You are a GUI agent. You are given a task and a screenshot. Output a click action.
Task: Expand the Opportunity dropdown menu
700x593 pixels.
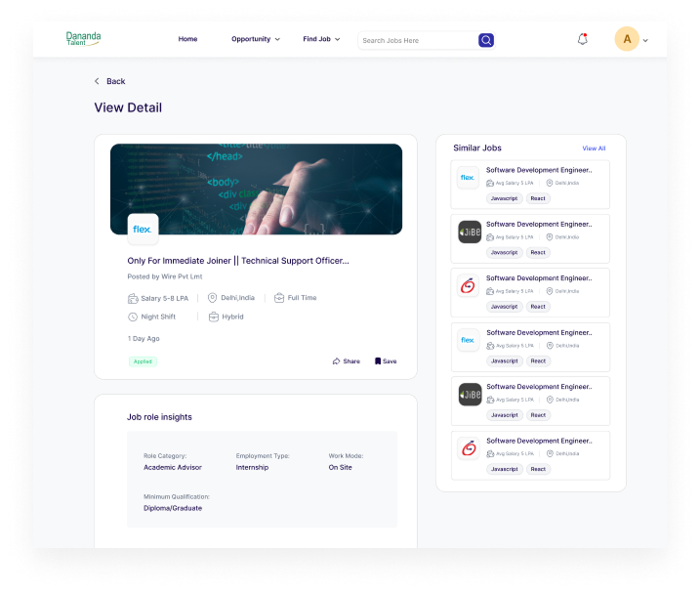(256, 39)
